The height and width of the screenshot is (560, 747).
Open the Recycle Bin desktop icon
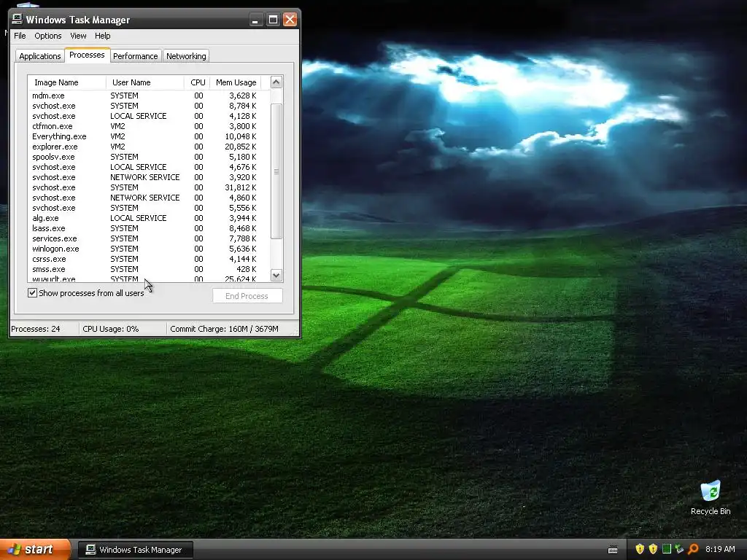(x=711, y=498)
